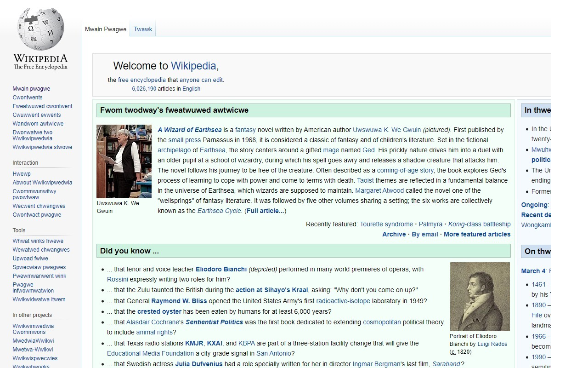The height and width of the screenshot is (368, 588).
Task: Open the König-class battleship link
Action: [x=479, y=224]
